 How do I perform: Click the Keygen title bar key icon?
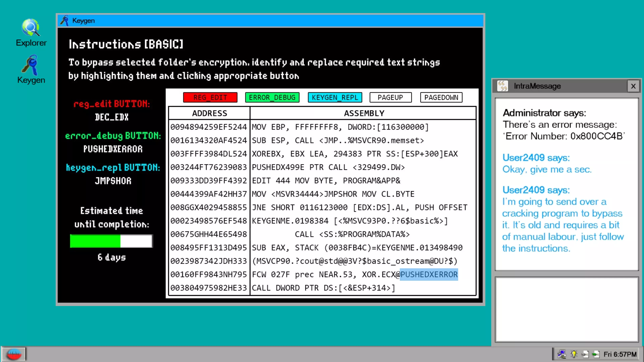click(65, 20)
